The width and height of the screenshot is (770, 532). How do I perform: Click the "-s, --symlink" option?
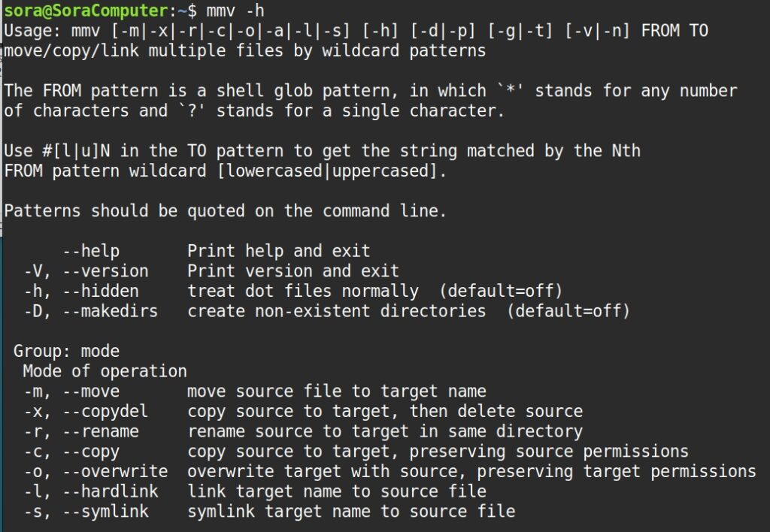[86, 512]
